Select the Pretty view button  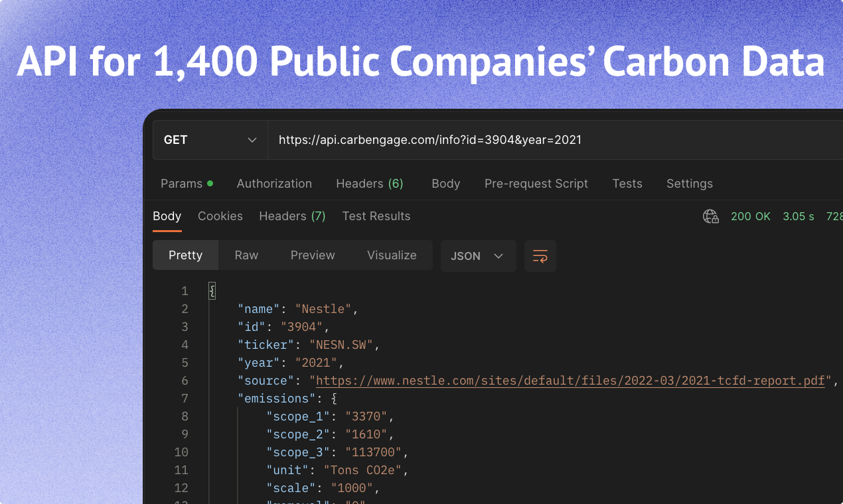point(185,255)
